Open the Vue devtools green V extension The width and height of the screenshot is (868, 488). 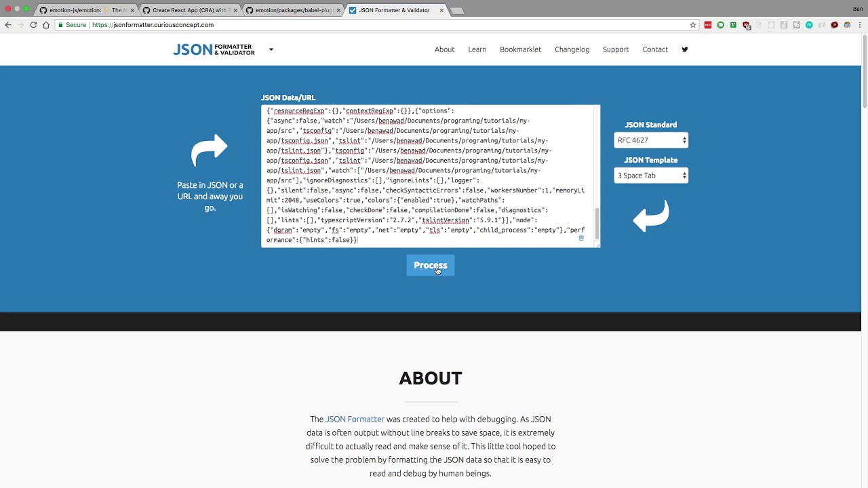pyautogui.click(x=733, y=25)
